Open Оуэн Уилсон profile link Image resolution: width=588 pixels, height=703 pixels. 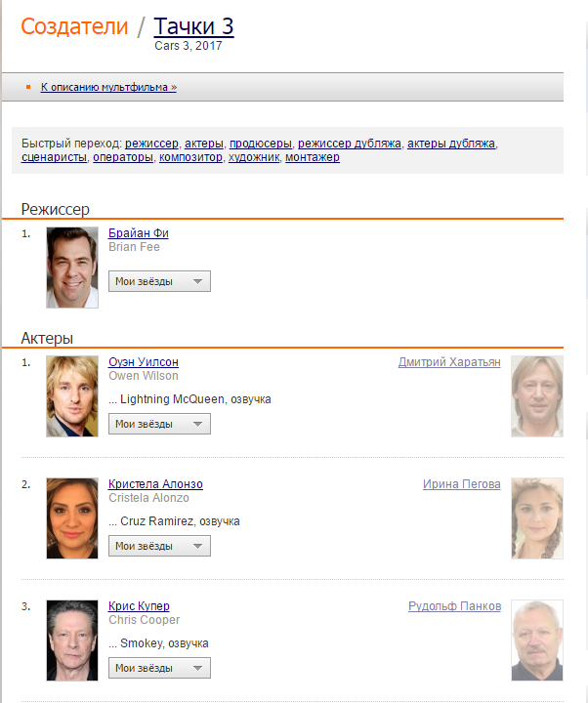pos(144,362)
